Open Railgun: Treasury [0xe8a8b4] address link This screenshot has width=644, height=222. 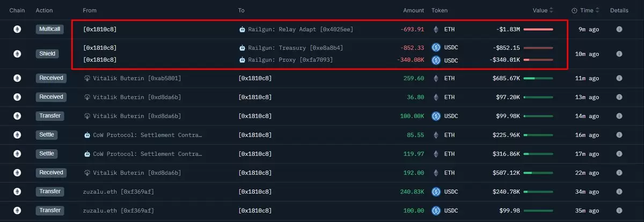tap(296, 48)
